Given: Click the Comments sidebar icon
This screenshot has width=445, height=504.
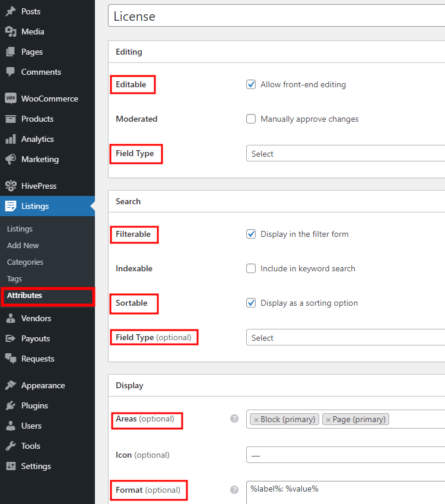Looking at the screenshot, I should (x=10, y=72).
